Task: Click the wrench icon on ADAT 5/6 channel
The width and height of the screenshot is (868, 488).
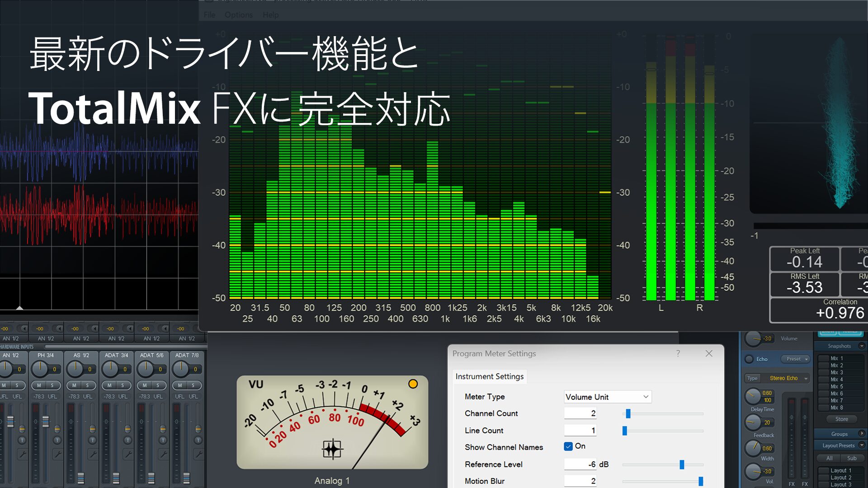Action: [x=163, y=454]
